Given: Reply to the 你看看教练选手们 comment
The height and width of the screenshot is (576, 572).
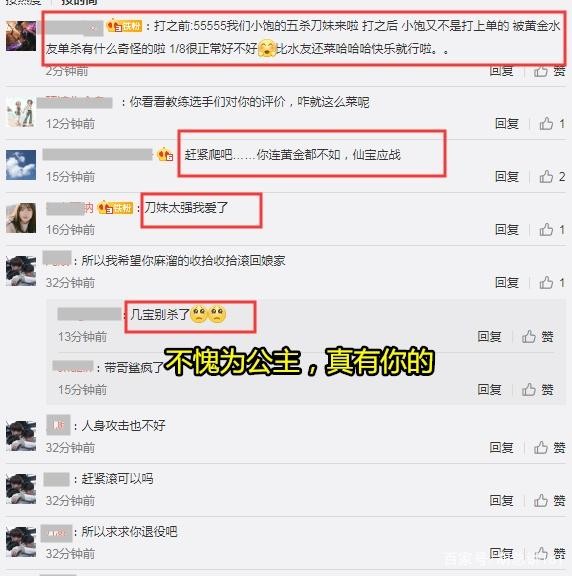Looking at the screenshot, I should pos(507,124).
